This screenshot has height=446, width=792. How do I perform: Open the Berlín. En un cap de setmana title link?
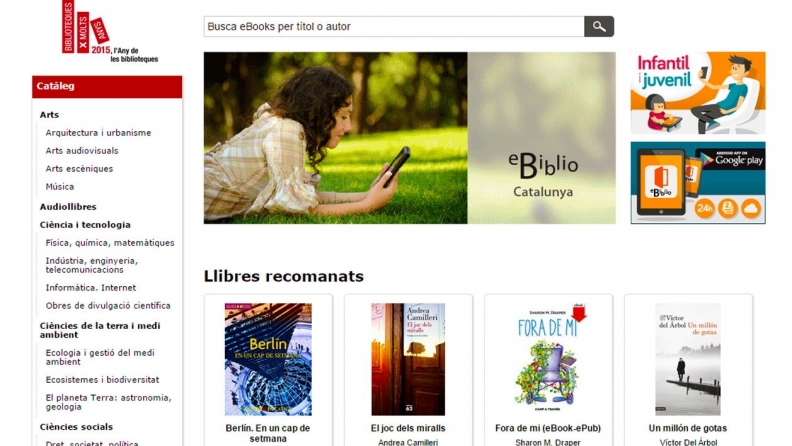268,433
